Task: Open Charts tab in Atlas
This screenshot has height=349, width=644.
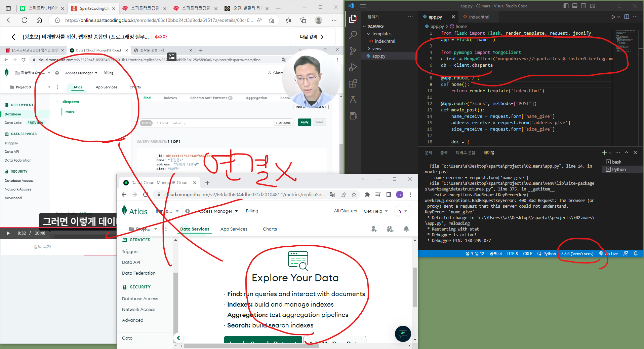Action: (270, 229)
